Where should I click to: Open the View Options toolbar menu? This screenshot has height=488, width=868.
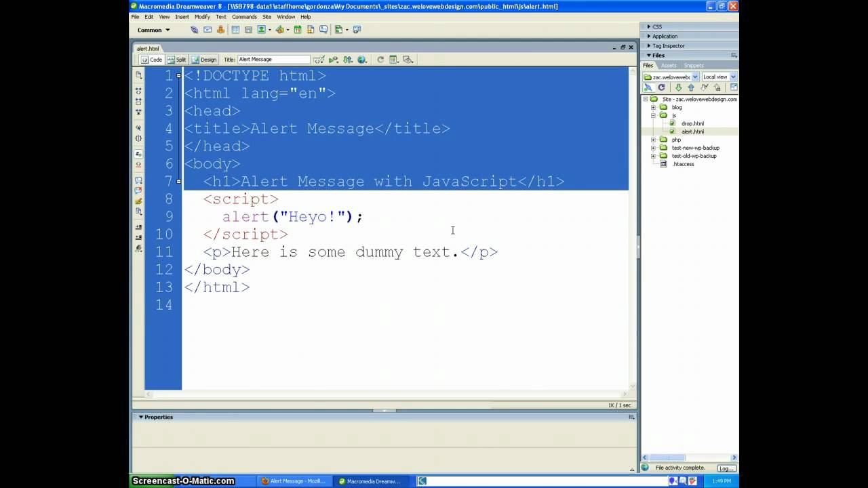point(393,59)
